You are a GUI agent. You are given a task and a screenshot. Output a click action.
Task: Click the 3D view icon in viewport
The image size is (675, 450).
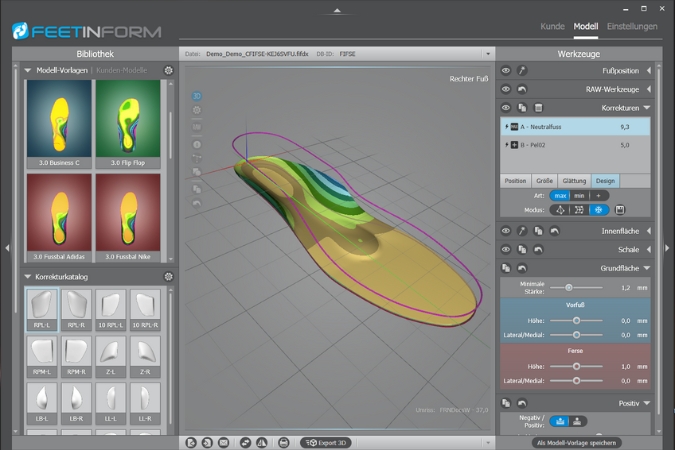click(197, 96)
